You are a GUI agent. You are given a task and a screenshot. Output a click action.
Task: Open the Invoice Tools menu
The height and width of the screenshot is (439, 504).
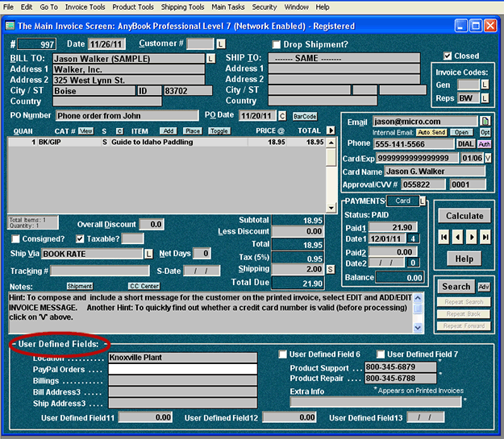coord(85,6)
